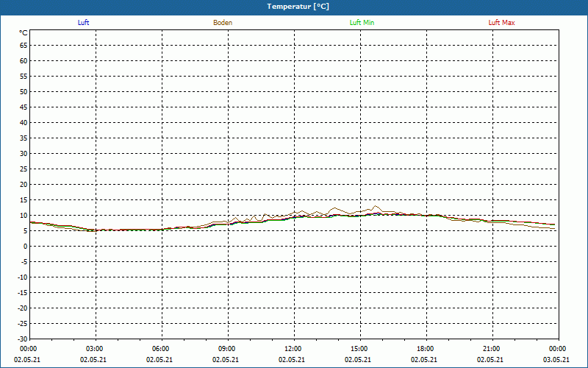
Task: Click the -15 value on temperature axis
Action: point(23,293)
